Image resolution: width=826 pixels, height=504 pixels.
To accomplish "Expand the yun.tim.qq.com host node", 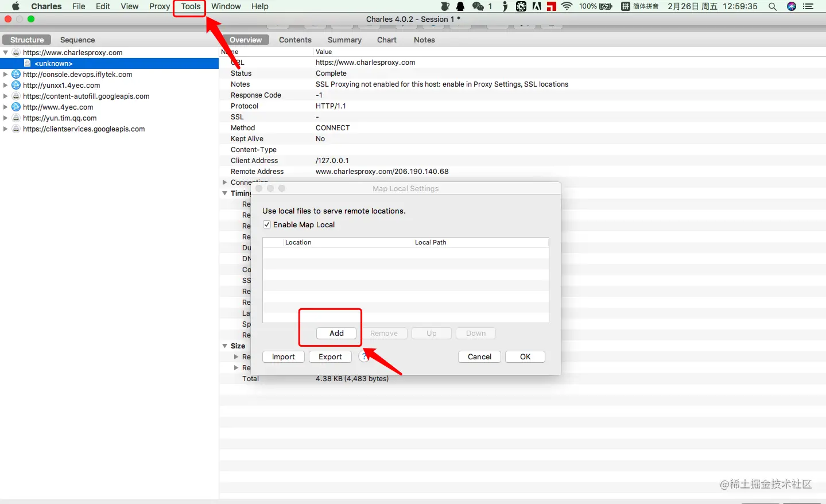I will tap(6, 118).
